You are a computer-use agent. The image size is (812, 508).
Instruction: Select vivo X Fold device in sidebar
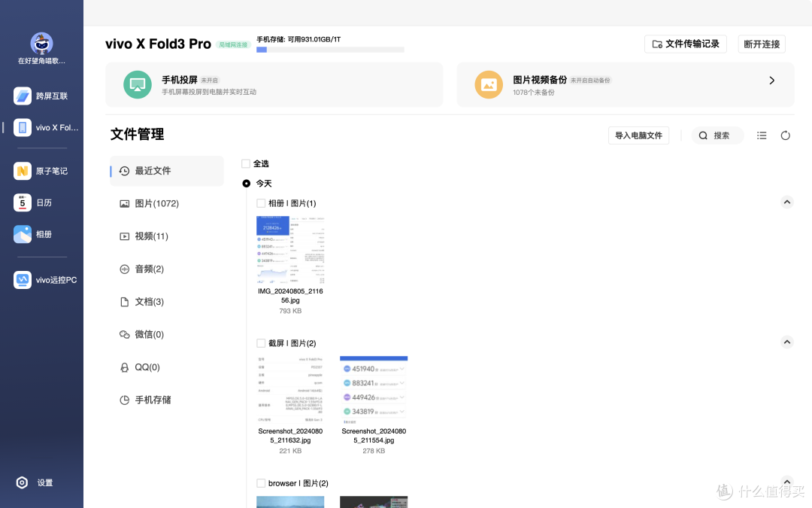pyautogui.click(x=46, y=127)
